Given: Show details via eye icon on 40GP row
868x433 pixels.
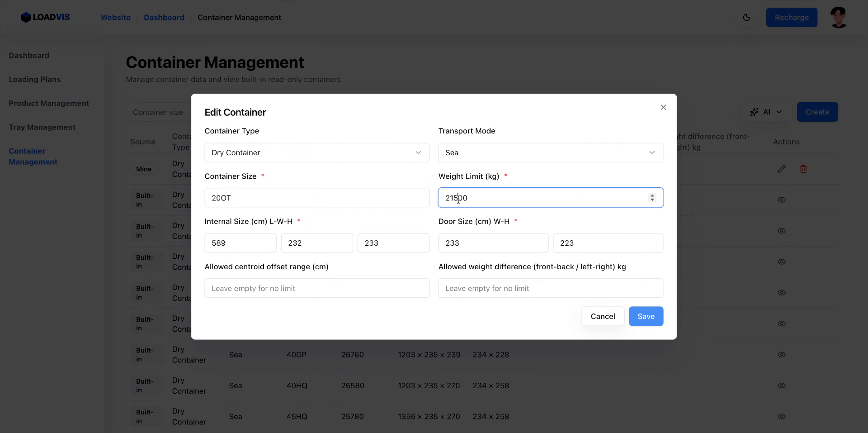Looking at the screenshot, I should tap(782, 354).
